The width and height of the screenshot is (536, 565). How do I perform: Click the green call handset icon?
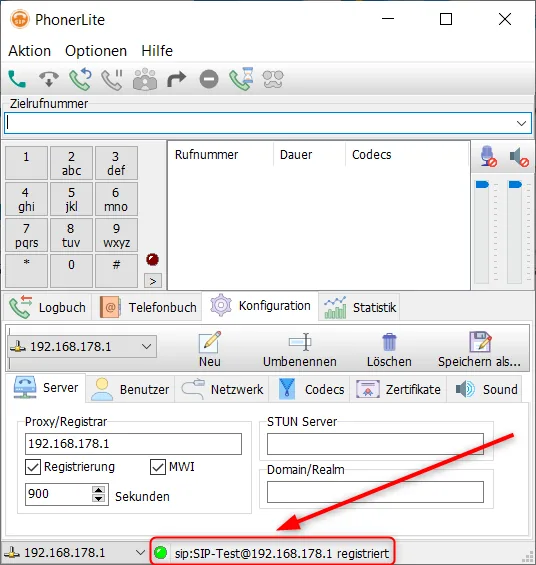[x=17, y=79]
